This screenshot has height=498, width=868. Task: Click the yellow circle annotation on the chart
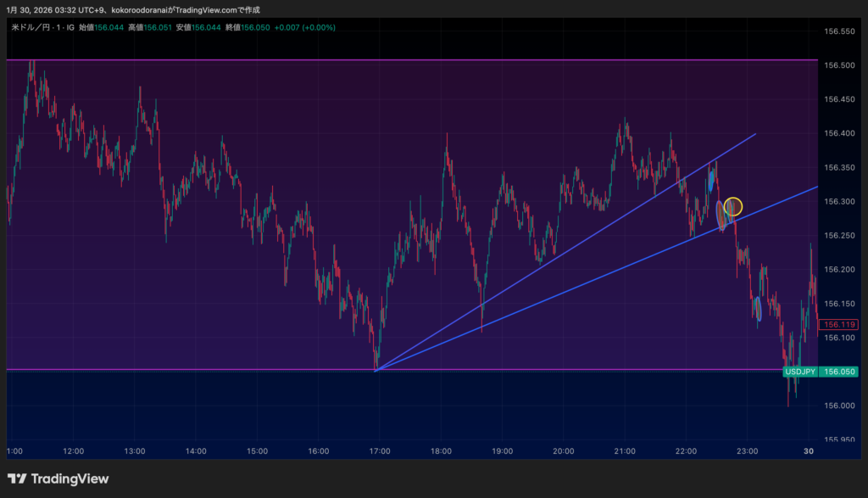[733, 206]
